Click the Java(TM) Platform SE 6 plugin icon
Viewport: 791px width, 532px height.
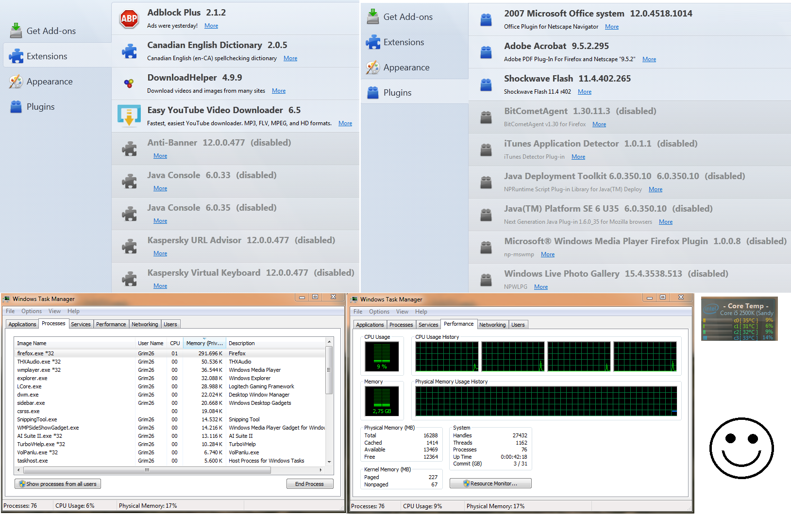click(486, 215)
